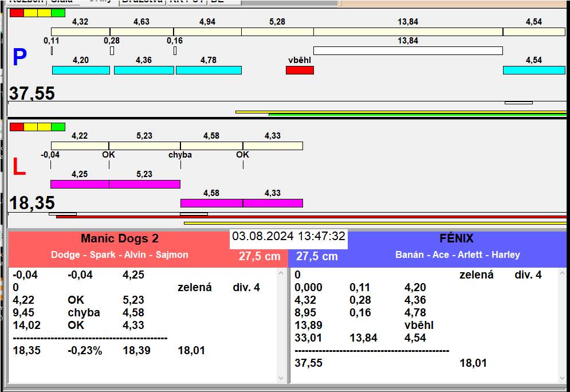Select the magenta 4,25 bar in the L lane

(x=80, y=184)
